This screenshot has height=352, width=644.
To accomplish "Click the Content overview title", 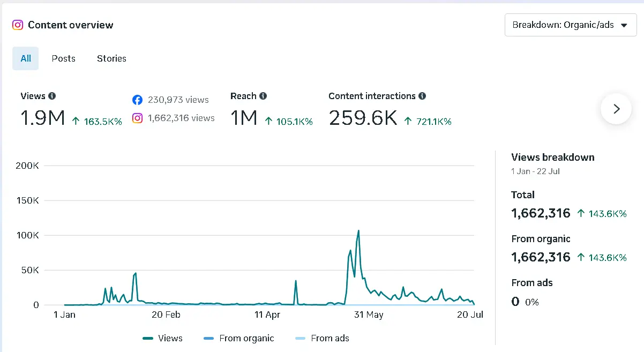I will (71, 25).
